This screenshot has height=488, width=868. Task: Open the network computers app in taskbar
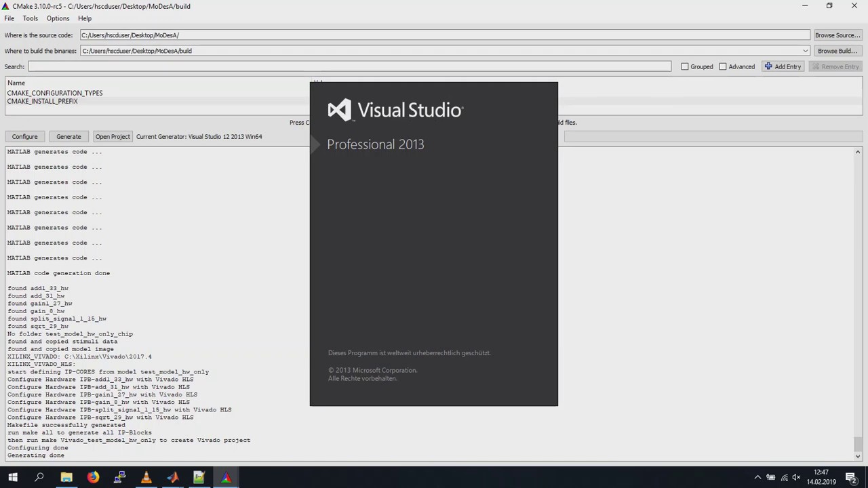click(119, 478)
